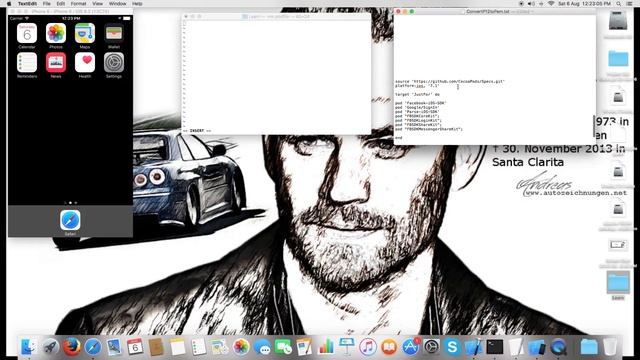Open Numbers from the Dock
This screenshot has height=360, width=640.
pyautogui.click(x=326, y=347)
